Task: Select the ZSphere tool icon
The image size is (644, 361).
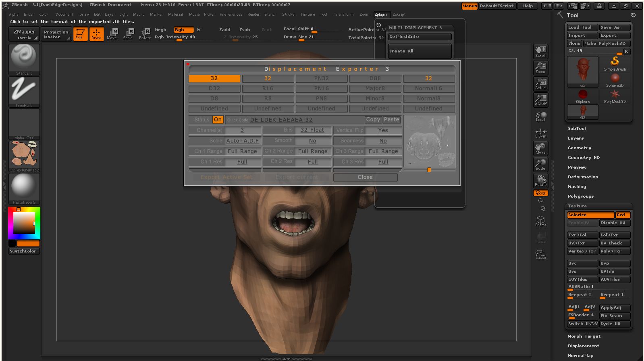Action: [583, 96]
